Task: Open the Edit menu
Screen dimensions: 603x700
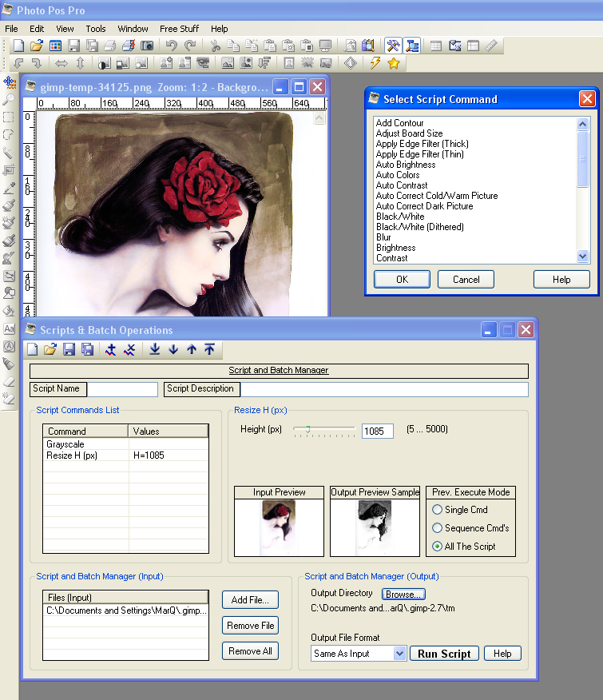Action: click(x=37, y=29)
